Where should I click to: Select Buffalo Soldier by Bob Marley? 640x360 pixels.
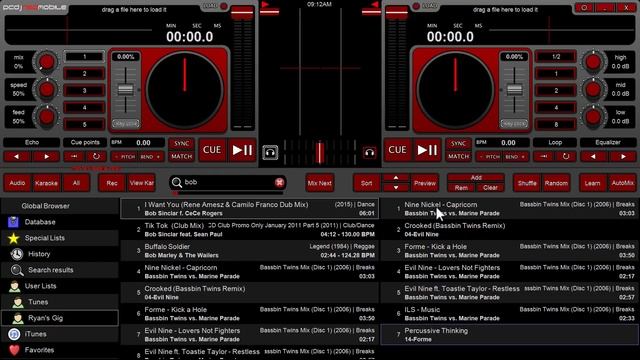[249, 251]
